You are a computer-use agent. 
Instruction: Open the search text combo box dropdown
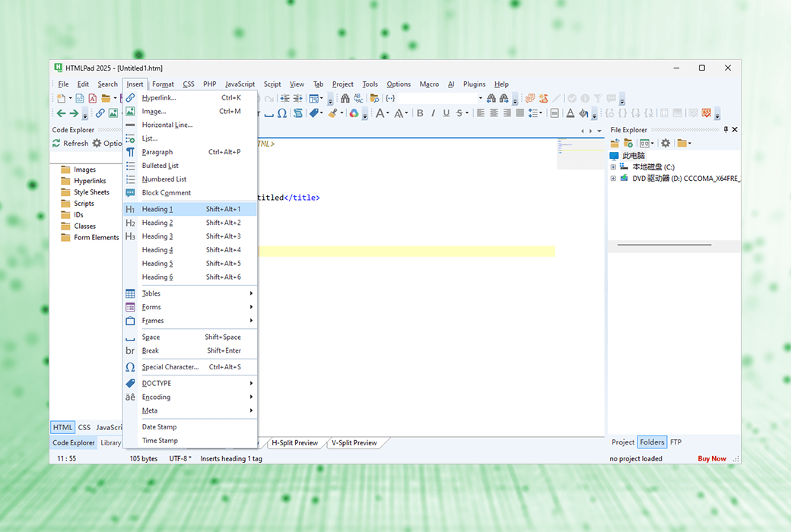(480, 98)
